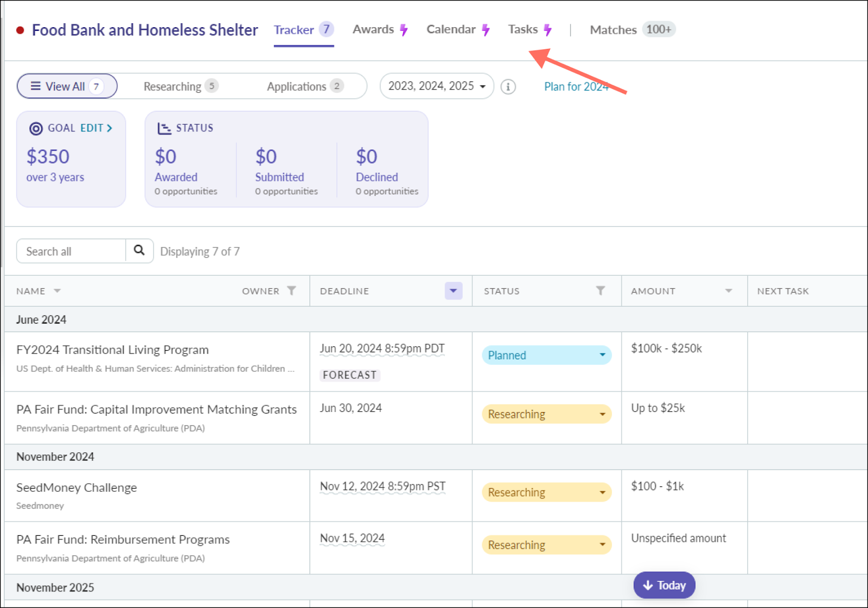868x608 pixels.
Task: Click the search magnifier icon
Action: (139, 250)
